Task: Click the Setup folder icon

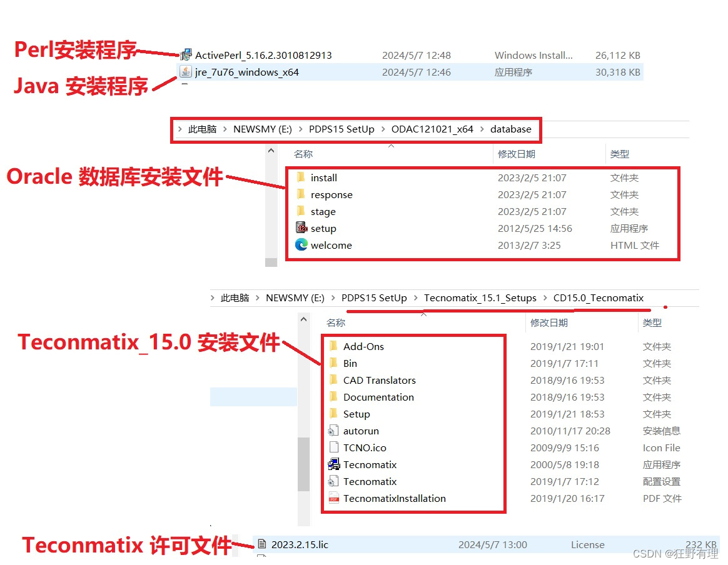Action: coord(333,413)
